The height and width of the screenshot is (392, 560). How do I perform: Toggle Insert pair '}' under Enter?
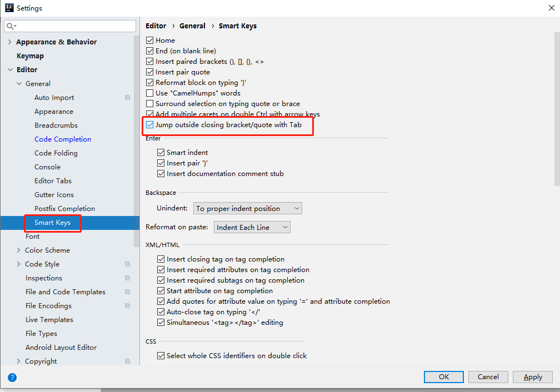(x=161, y=163)
